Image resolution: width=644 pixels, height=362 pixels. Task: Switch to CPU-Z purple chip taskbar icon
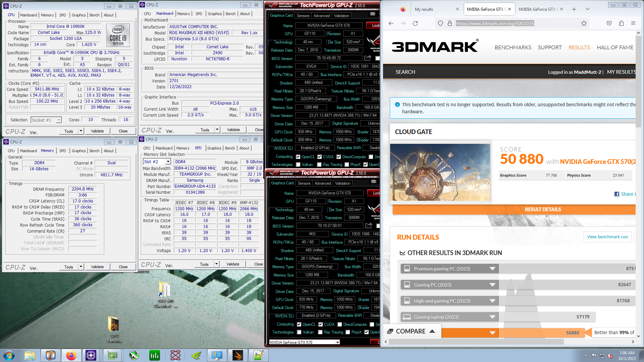(91, 355)
